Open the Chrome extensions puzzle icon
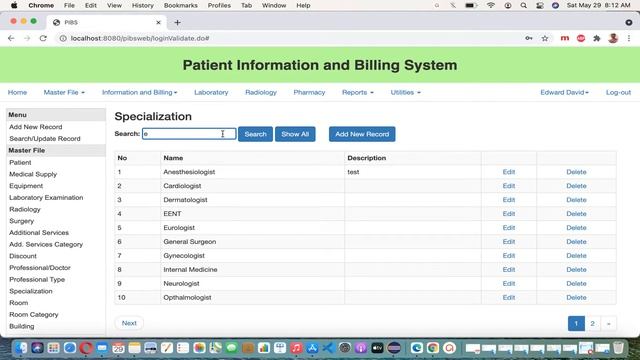 coord(597,38)
